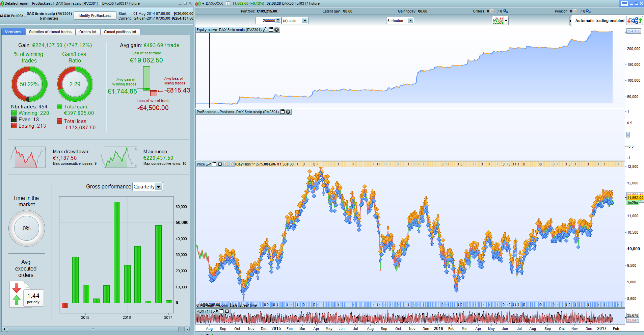Click the Gain/Loss Ratio donut chart
Image resolution: width=644 pixels, height=335 pixels.
(75, 84)
